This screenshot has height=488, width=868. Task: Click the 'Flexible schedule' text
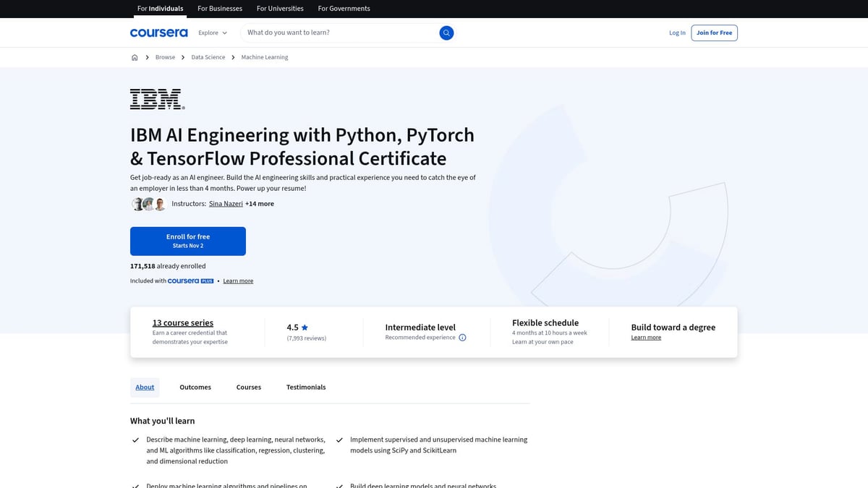pyautogui.click(x=545, y=323)
